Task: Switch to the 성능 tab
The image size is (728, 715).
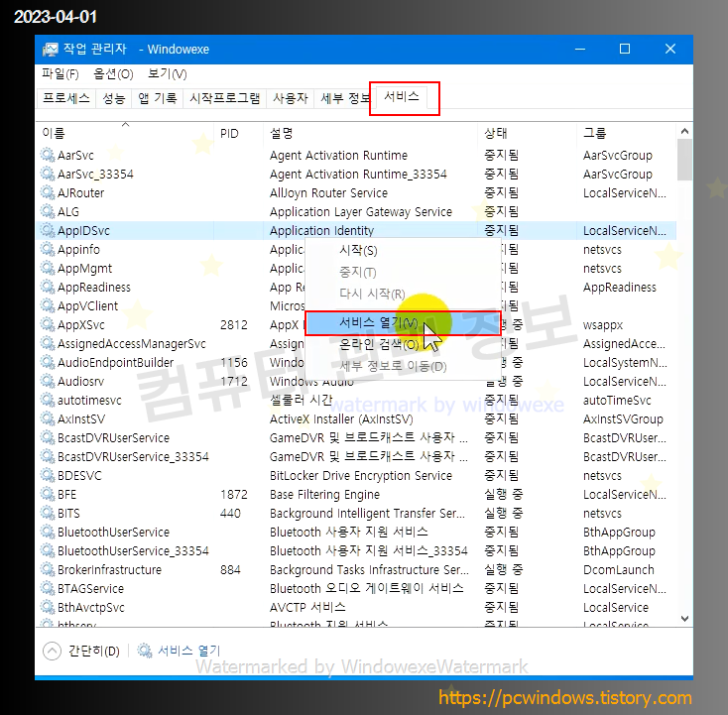Action: (x=114, y=98)
